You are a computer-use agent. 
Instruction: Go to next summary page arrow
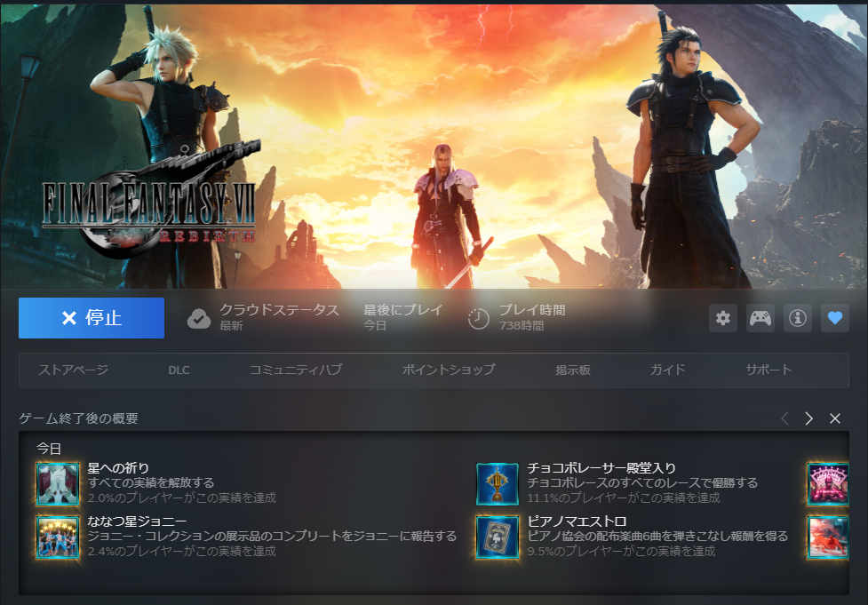(x=808, y=418)
